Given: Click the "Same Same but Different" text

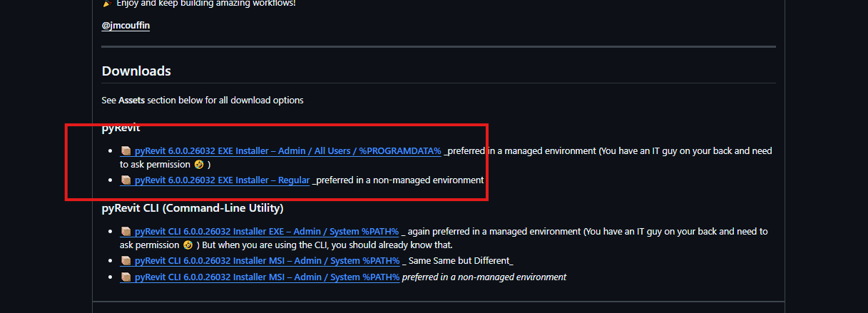Looking at the screenshot, I should tap(460, 260).
